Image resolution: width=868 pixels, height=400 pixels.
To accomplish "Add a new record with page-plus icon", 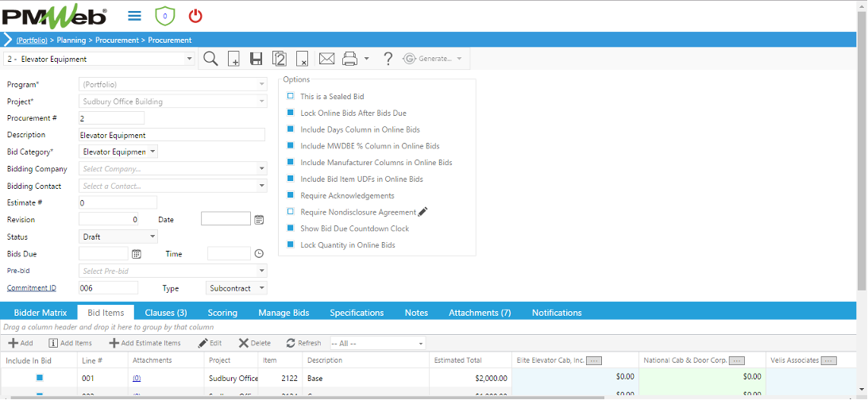I will [233, 59].
